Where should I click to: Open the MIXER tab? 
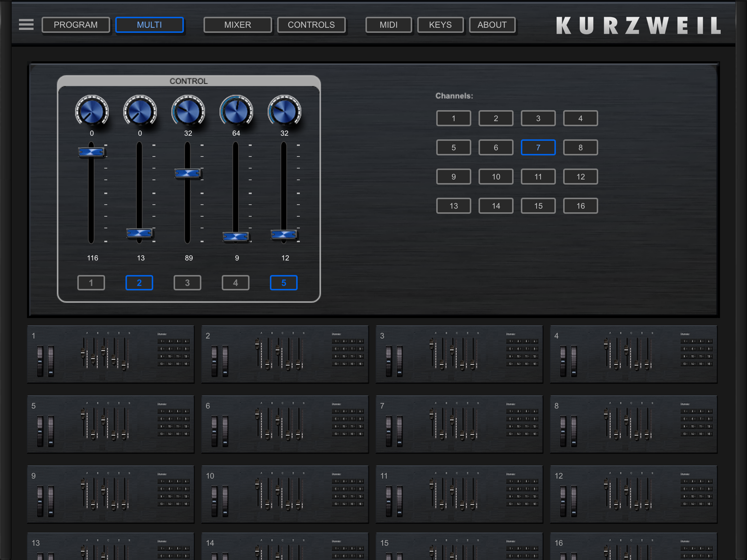(x=237, y=25)
